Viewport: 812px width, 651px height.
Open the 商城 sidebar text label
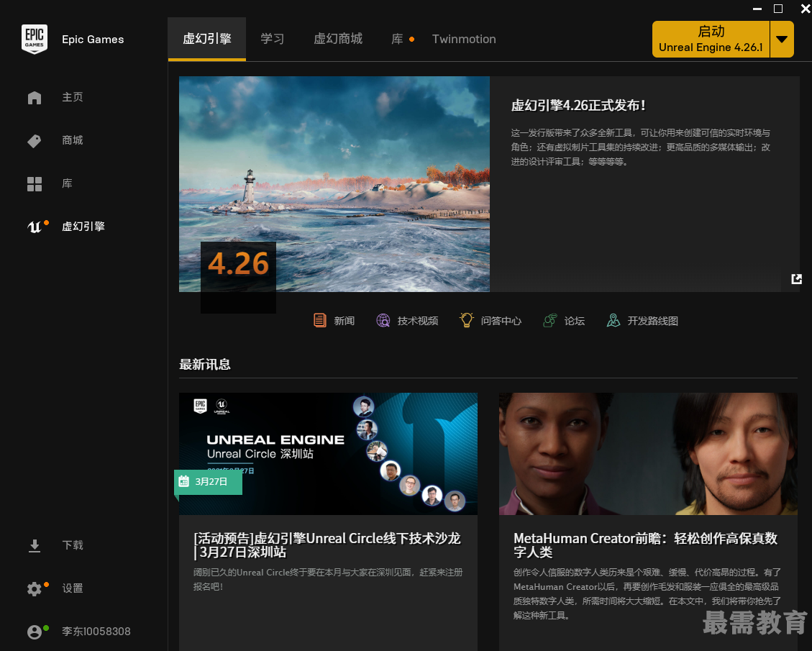(73, 140)
